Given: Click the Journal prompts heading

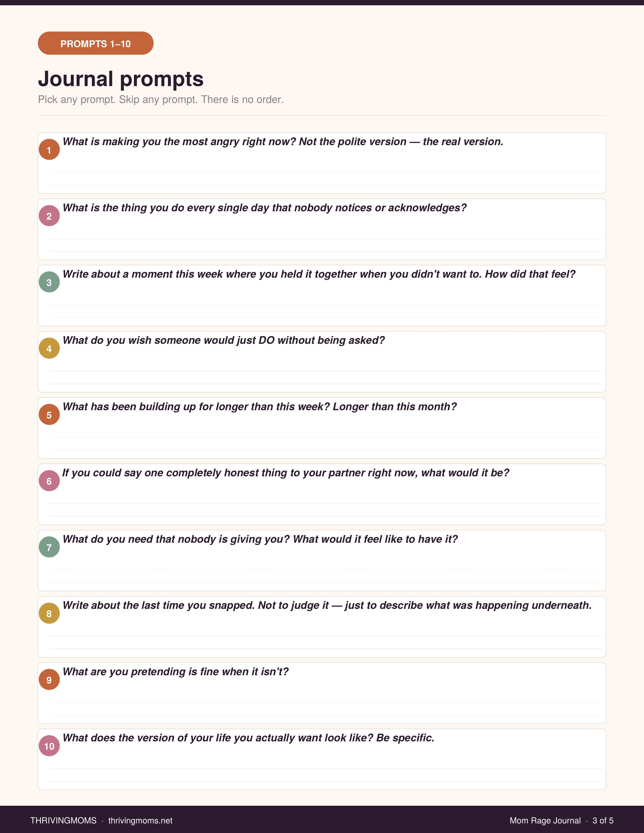Looking at the screenshot, I should coord(120,79).
